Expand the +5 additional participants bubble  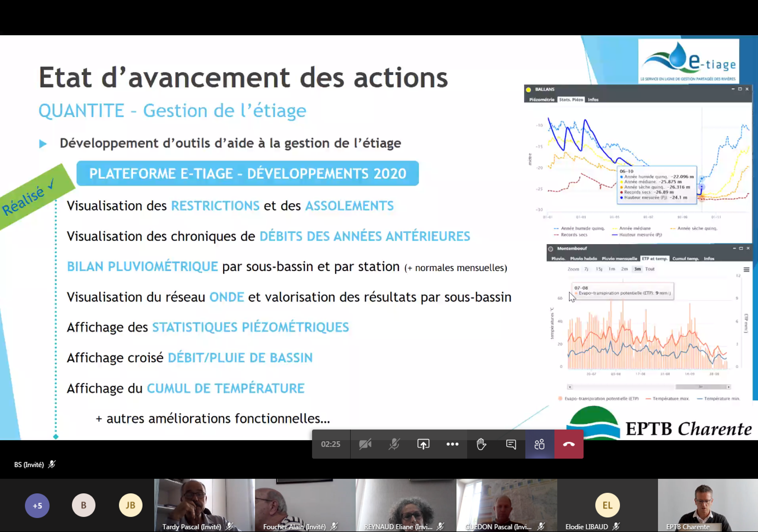click(x=37, y=506)
